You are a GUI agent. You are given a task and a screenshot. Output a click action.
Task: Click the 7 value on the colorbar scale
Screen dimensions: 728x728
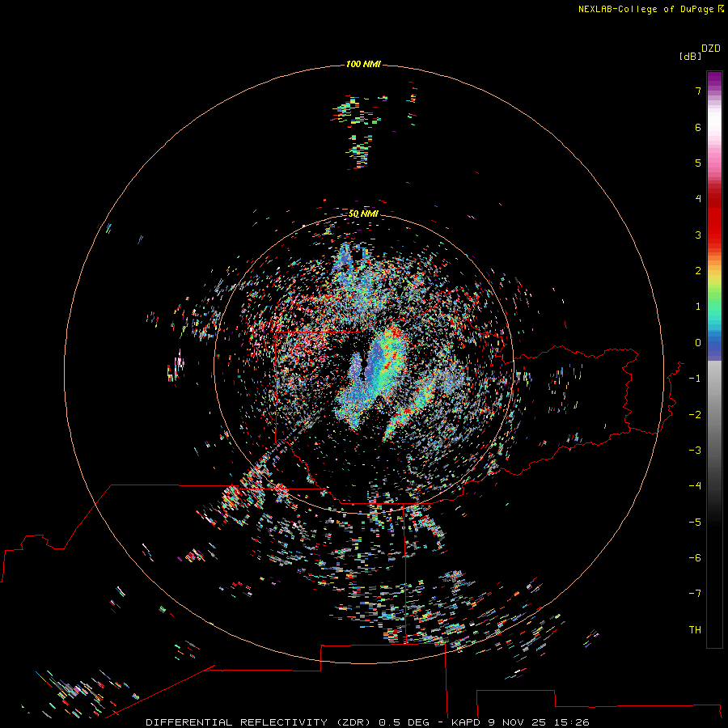coord(698,91)
